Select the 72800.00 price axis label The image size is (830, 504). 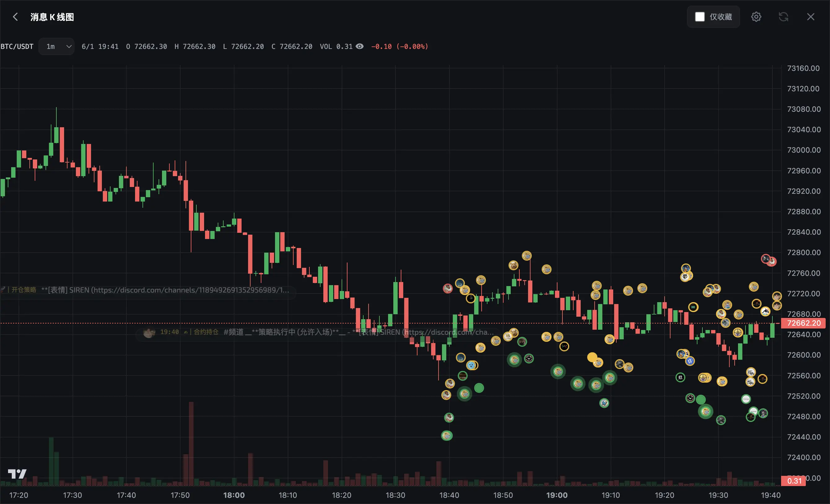tap(803, 253)
